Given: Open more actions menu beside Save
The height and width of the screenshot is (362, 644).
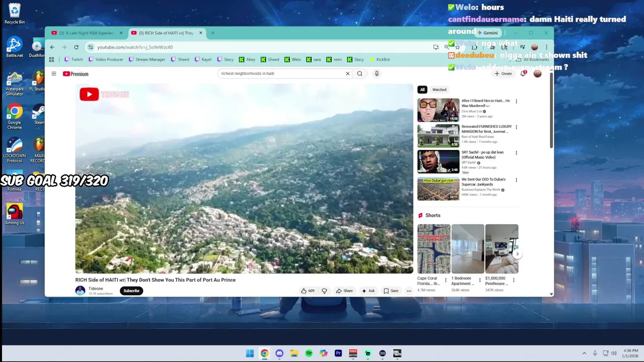Looking at the screenshot, I should (x=409, y=291).
